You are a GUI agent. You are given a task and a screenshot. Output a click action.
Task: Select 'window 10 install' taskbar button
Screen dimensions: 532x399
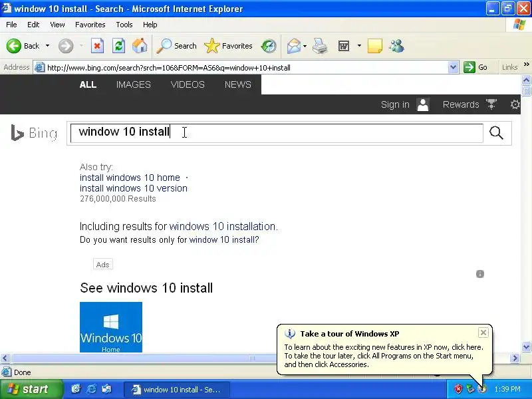[x=177, y=390]
